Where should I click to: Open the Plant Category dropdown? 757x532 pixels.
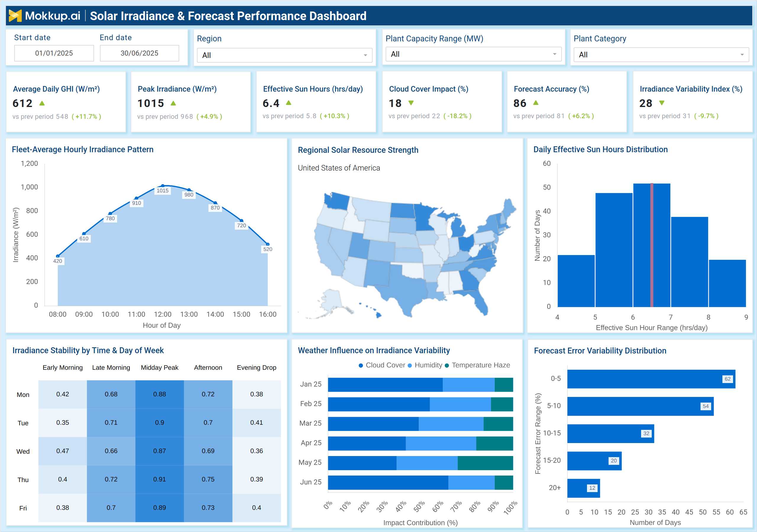(661, 55)
